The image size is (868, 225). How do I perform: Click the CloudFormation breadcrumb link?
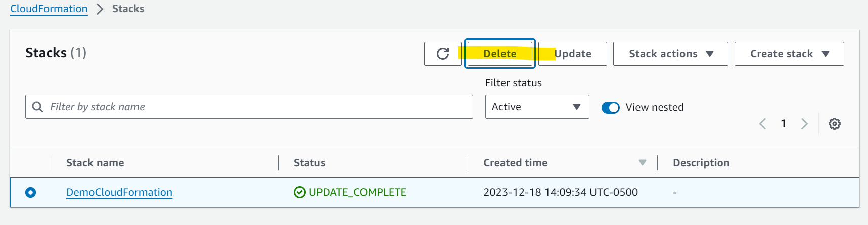coord(49,9)
